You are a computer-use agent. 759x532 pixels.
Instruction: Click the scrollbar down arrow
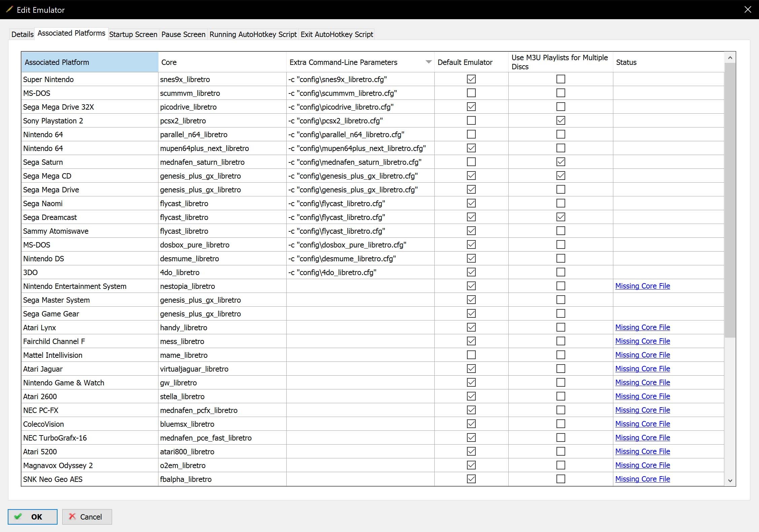730,481
